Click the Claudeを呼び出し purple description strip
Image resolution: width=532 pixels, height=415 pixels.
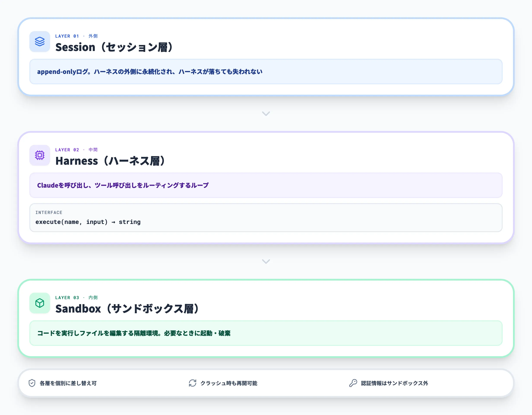tap(266, 185)
